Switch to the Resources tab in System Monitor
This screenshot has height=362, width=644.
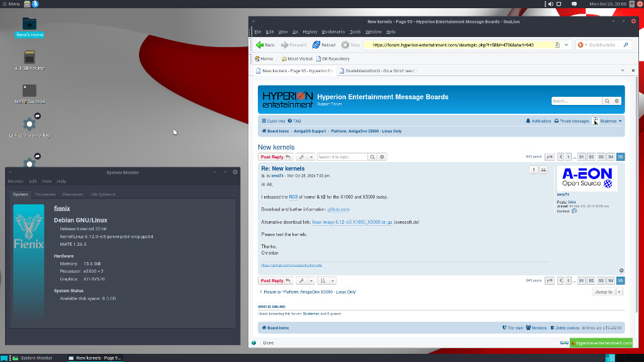[73, 194]
